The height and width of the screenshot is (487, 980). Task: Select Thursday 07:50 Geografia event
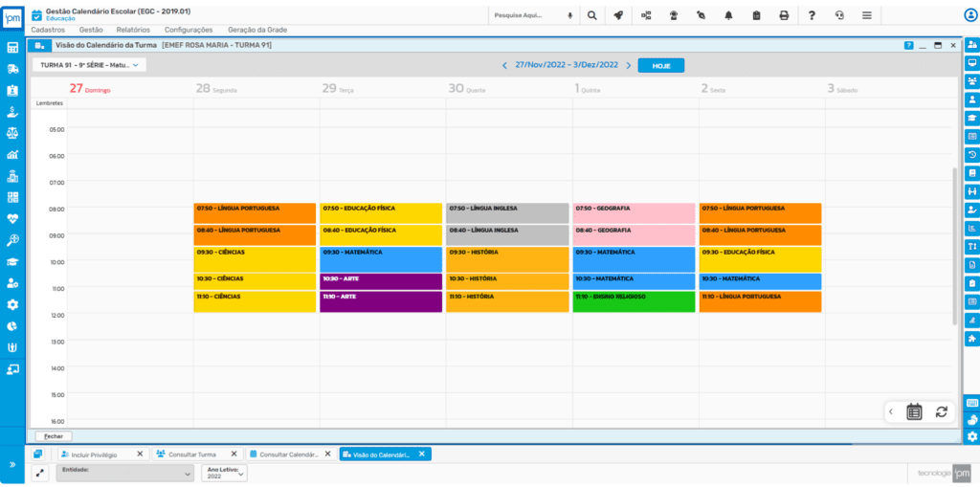[635, 213]
